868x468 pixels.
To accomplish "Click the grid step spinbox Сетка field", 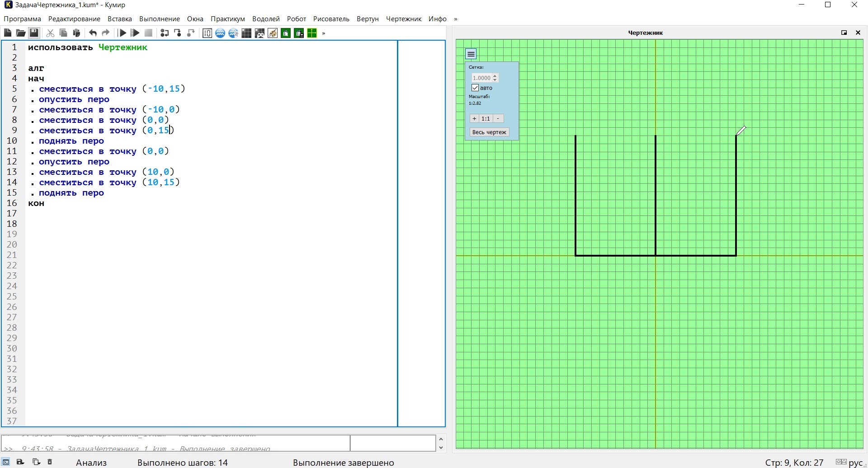I will tap(482, 78).
